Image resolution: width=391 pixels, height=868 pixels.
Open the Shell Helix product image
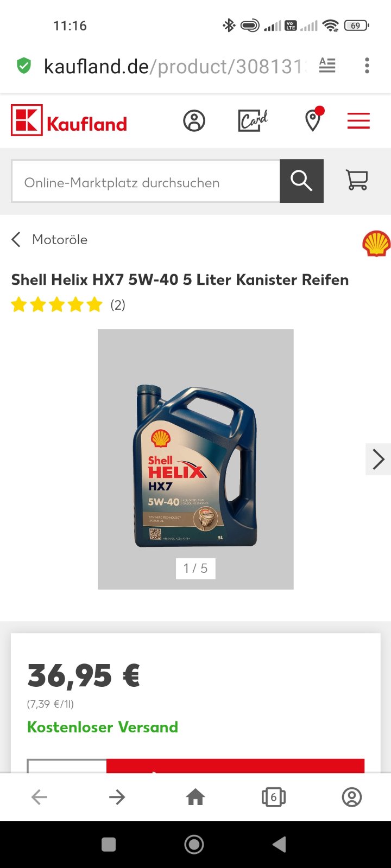195,459
